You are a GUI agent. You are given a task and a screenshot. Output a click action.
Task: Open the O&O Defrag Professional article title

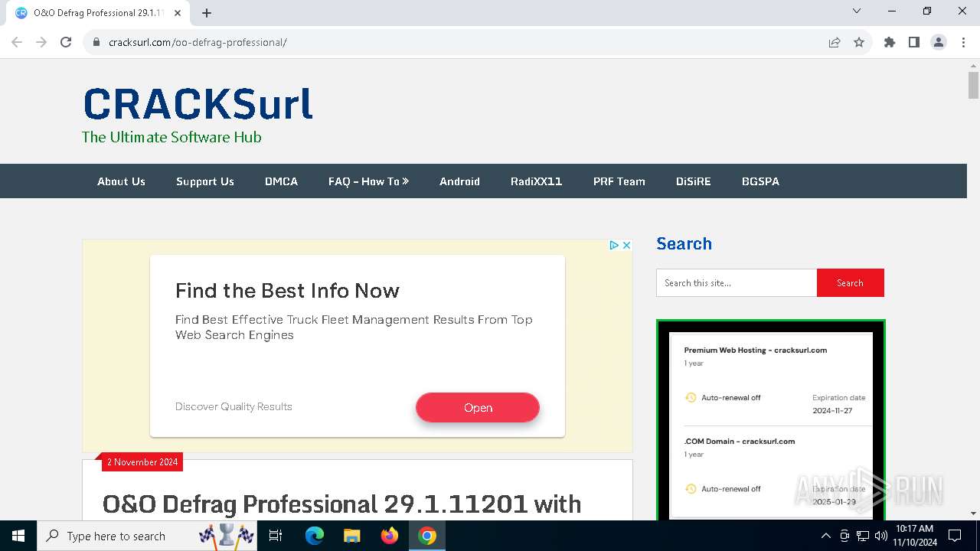[341, 504]
